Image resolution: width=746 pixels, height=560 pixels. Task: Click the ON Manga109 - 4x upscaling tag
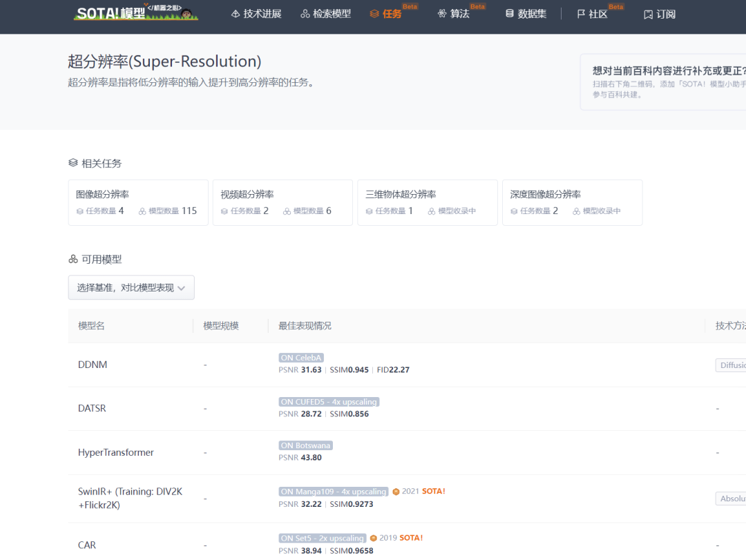pos(334,492)
